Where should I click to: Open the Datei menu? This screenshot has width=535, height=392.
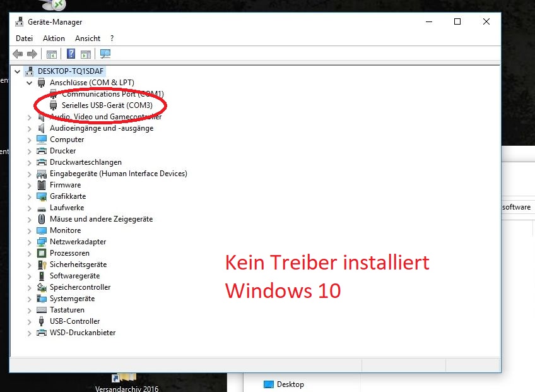(24, 39)
